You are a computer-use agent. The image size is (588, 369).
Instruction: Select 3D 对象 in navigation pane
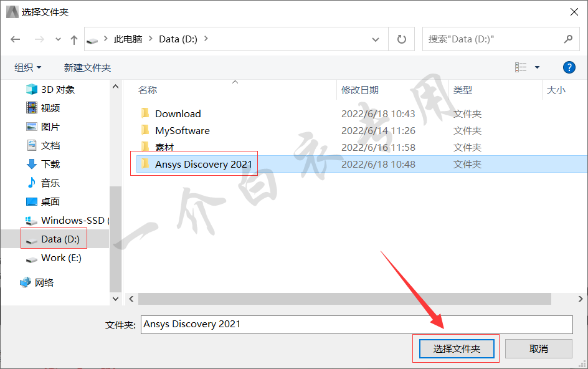[58, 89]
